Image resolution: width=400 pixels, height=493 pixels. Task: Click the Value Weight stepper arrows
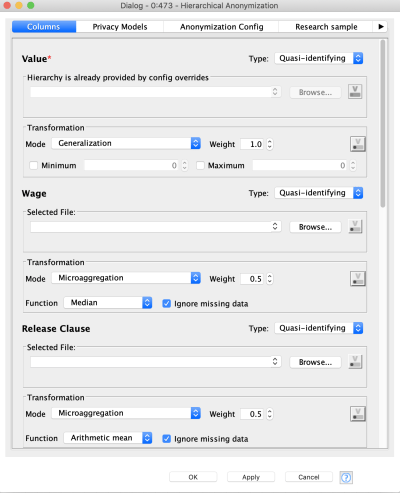point(270,144)
